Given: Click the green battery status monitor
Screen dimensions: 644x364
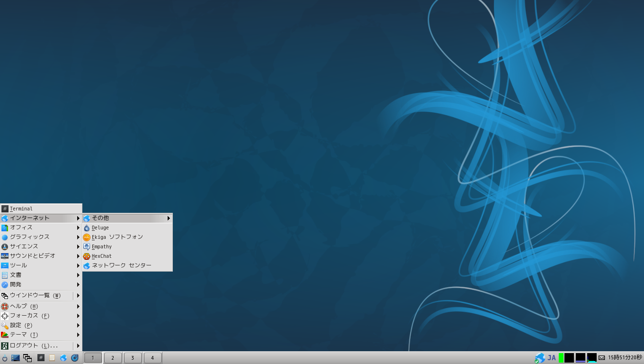Looking at the screenshot, I should (x=561, y=358).
